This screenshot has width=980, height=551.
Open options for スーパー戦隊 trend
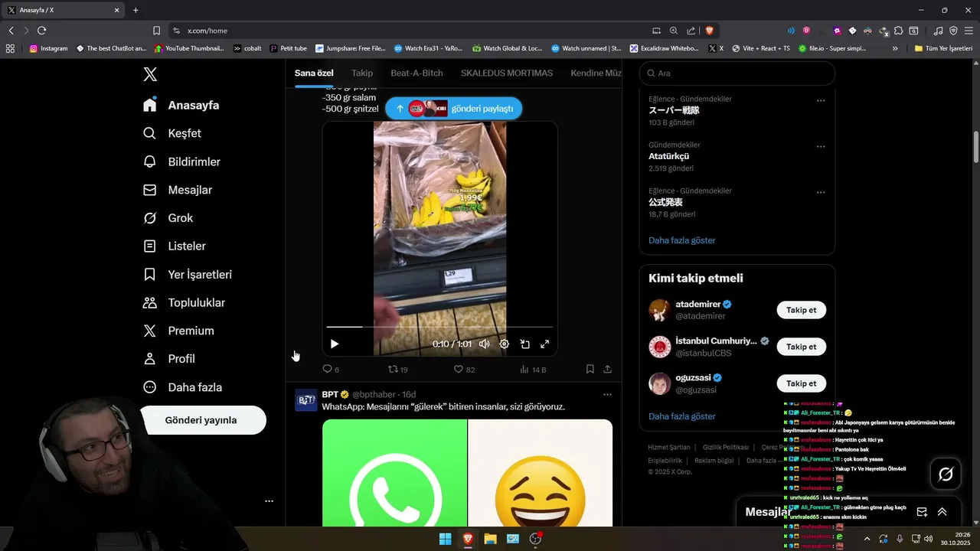tap(821, 100)
